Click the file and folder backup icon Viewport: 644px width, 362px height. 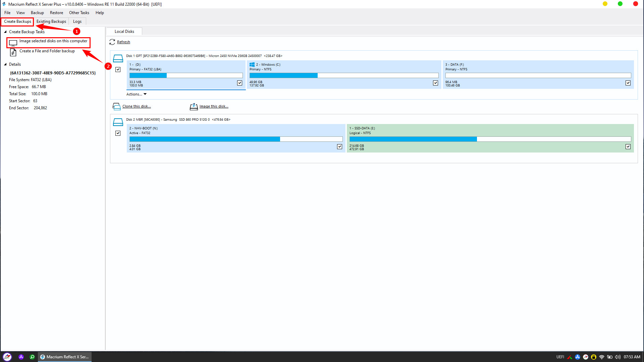(13, 52)
